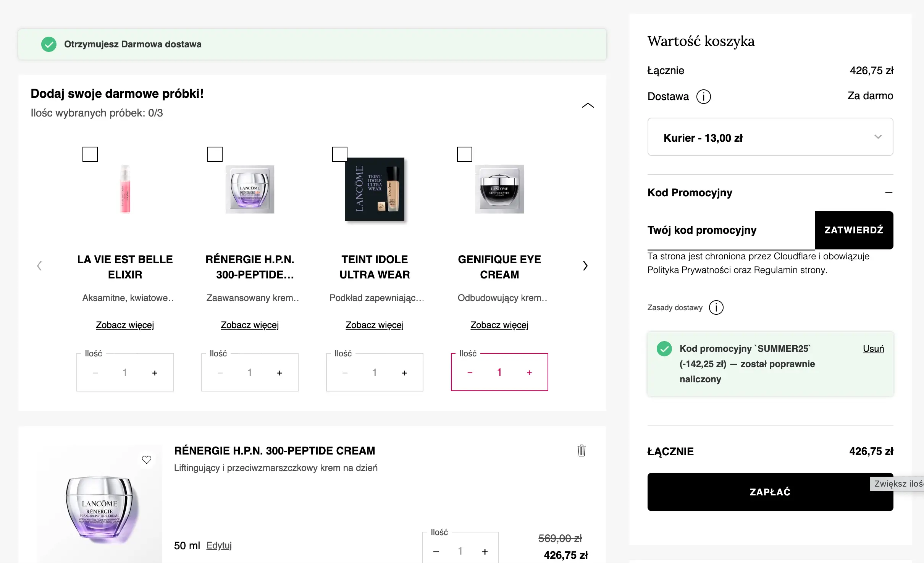Increase Genifique Eye Cream sample quantity

(529, 372)
